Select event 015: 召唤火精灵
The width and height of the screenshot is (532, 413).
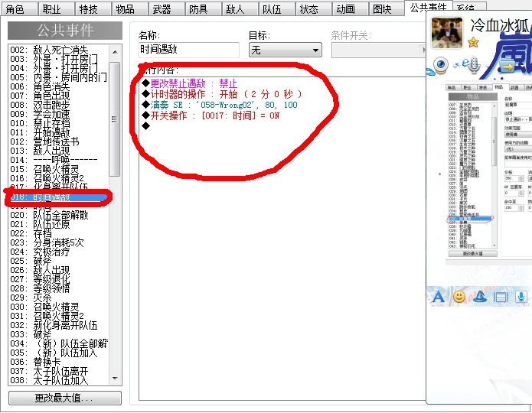point(58,169)
